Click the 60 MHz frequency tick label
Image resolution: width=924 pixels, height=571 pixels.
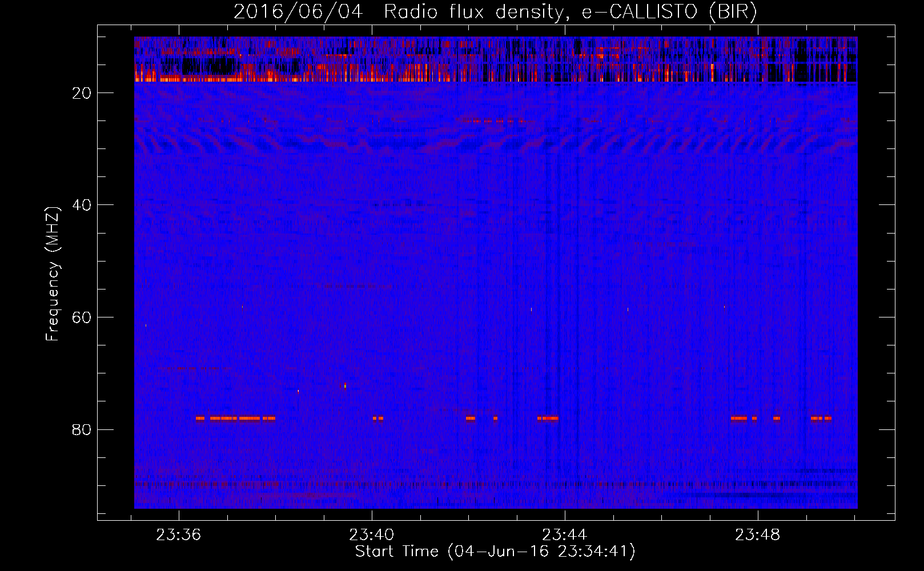pos(82,317)
